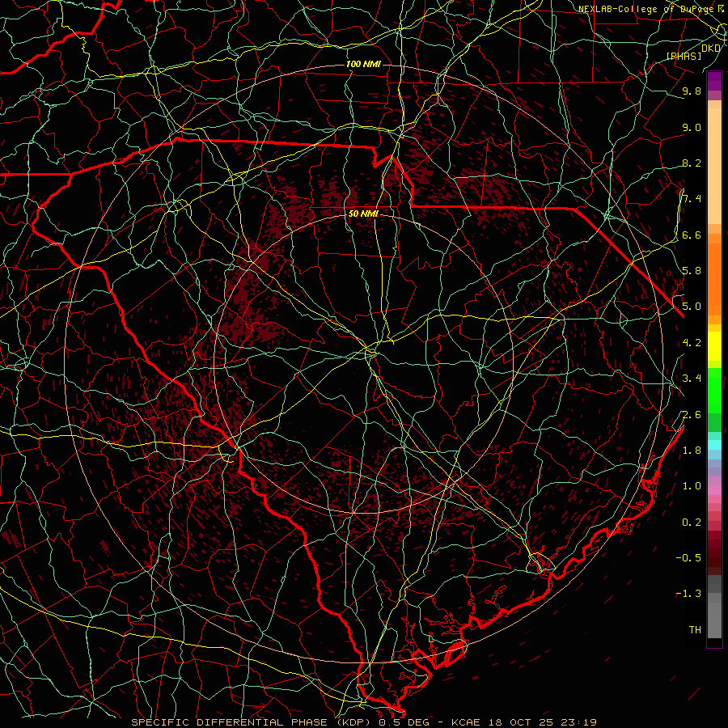Click the "4.2" scale value
This screenshot has width=728, height=728.
(x=692, y=343)
